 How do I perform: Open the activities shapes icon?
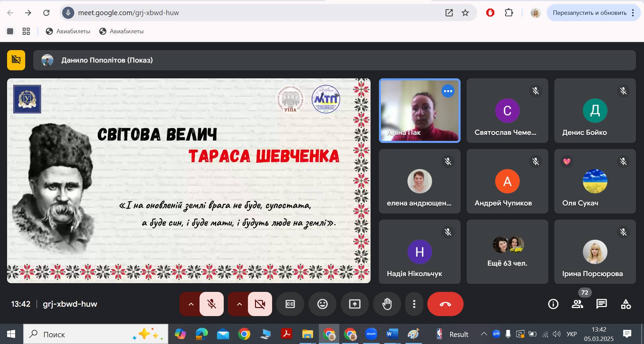pyautogui.click(x=626, y=304)
